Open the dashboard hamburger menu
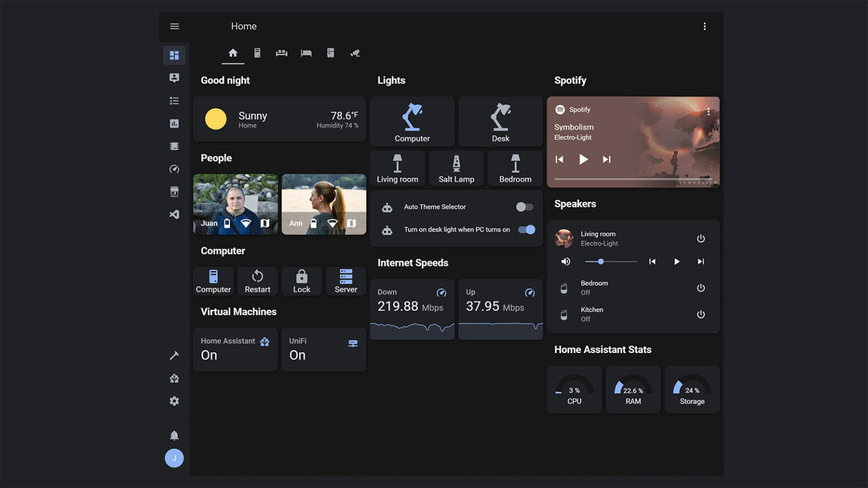 click(174, 26)
